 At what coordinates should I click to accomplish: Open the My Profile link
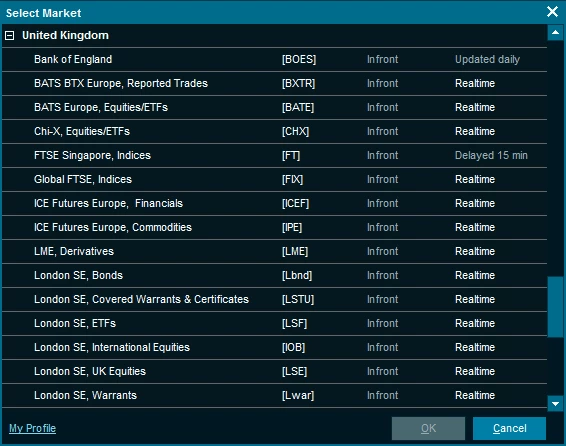coord(32,428)
